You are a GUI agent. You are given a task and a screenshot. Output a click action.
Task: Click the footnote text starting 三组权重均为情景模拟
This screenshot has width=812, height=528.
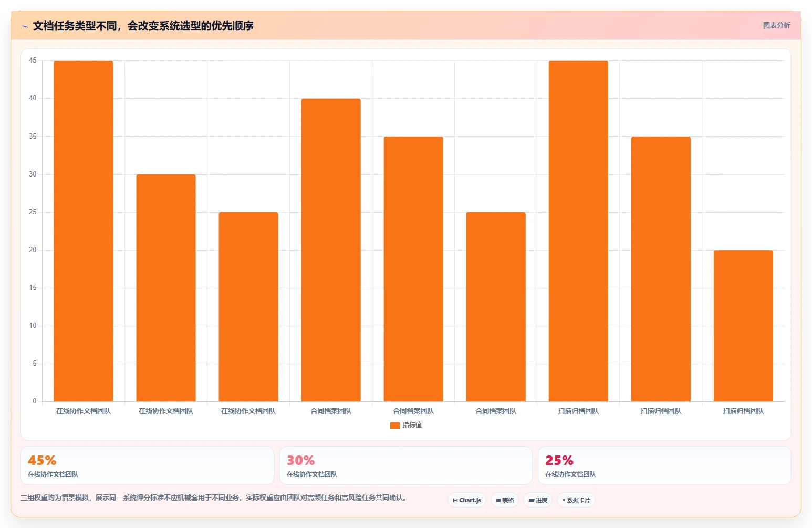pyautogui.click(x=214, y=498)
